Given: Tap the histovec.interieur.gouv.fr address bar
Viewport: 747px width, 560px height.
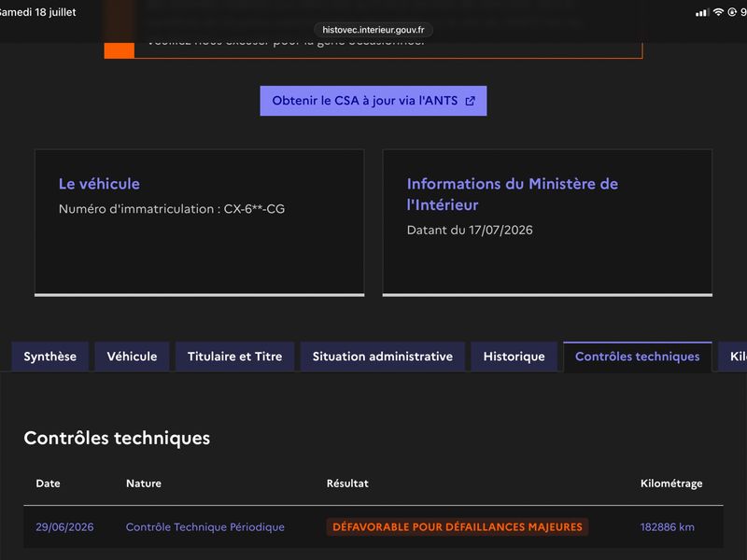Looking at the screenshot, I should pyautogui.click(x=373, y=30).
